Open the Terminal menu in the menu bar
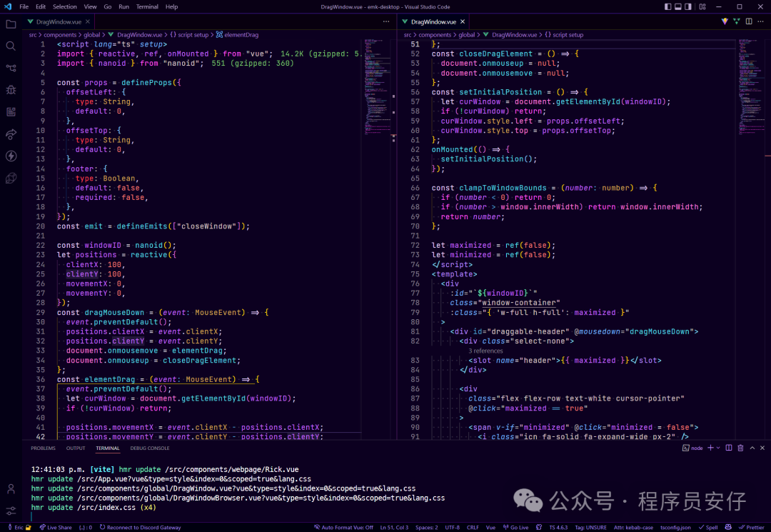 tap(147, 6)
